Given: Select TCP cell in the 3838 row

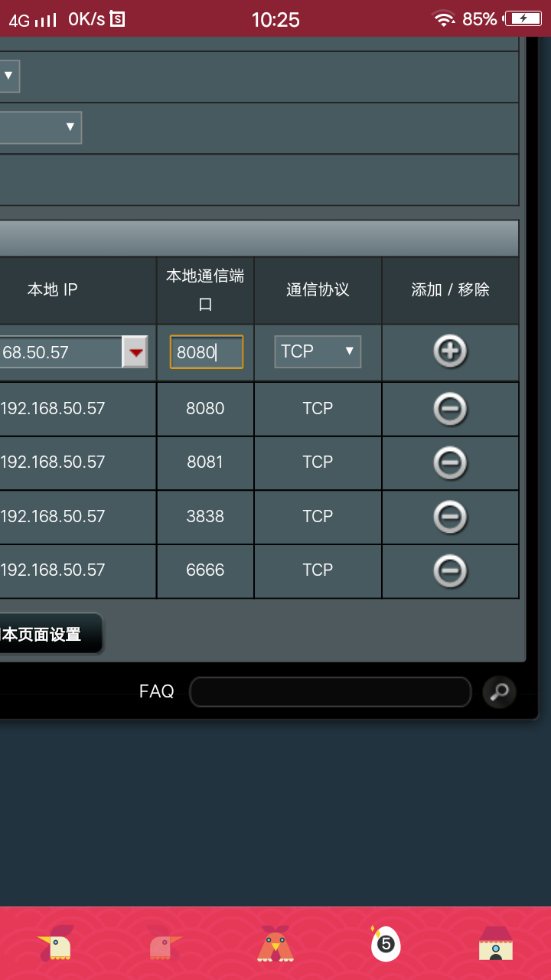Looking at the screenshot, I should (x=318, y=517).
